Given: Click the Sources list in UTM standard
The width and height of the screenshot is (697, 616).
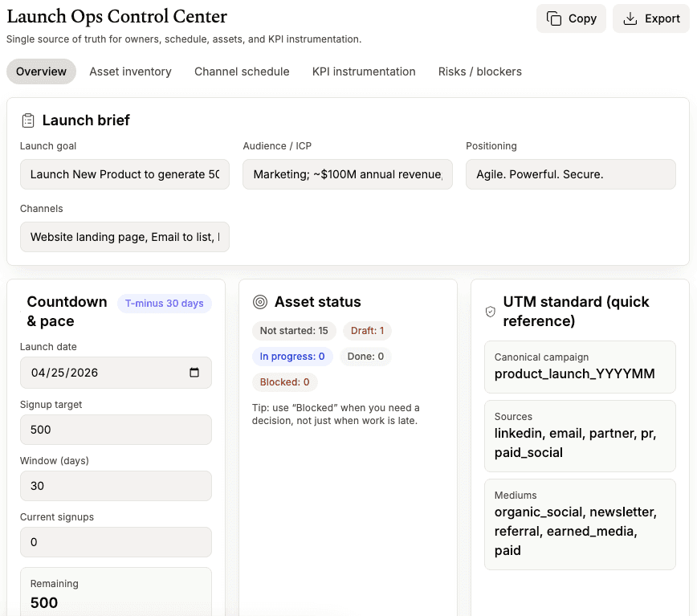Looking at the screenshot, I should (x=580, y=436).
